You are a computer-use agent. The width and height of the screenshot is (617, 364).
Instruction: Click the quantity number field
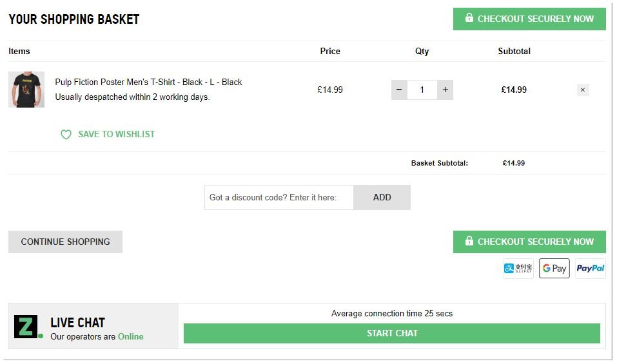[422, 90]
